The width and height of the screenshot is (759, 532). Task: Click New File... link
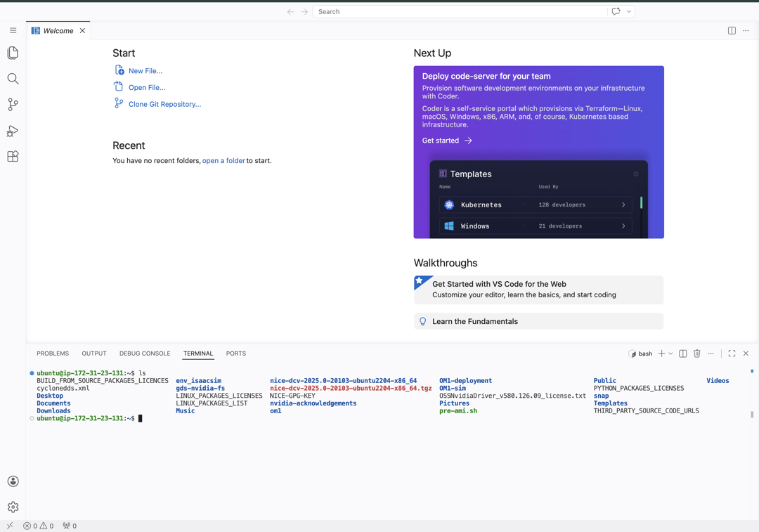pos(145,71)
